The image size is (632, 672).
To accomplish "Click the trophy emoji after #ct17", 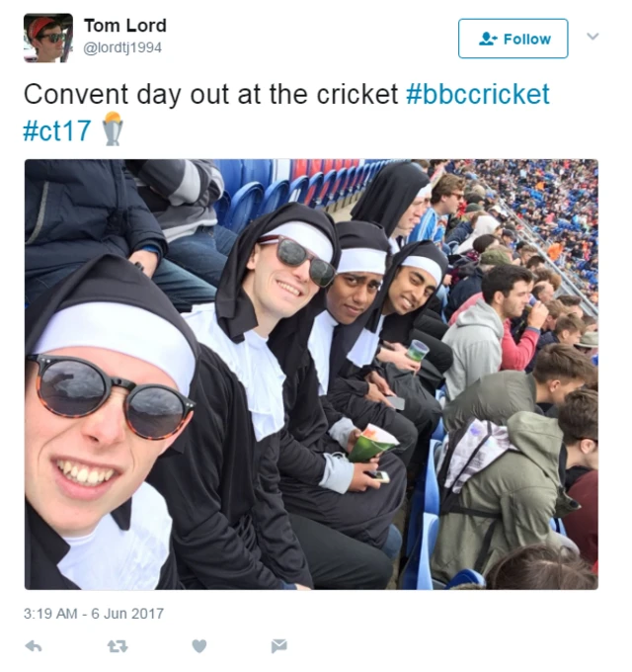I will click(x=113, y=129).
